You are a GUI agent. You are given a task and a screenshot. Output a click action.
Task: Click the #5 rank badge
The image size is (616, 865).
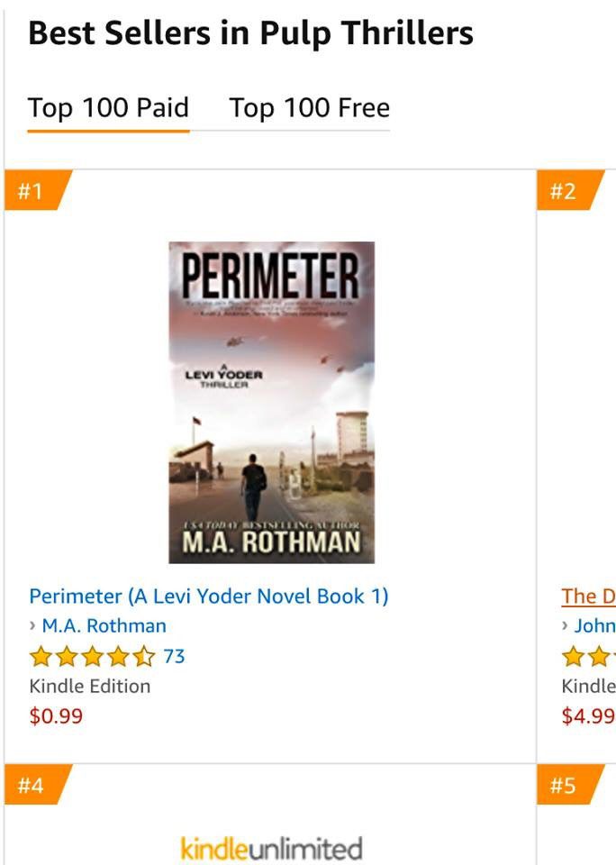(564, 786)
